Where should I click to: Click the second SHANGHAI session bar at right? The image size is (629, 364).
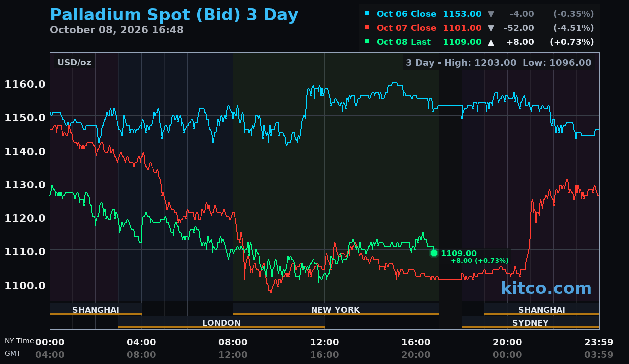click(542, 309)
